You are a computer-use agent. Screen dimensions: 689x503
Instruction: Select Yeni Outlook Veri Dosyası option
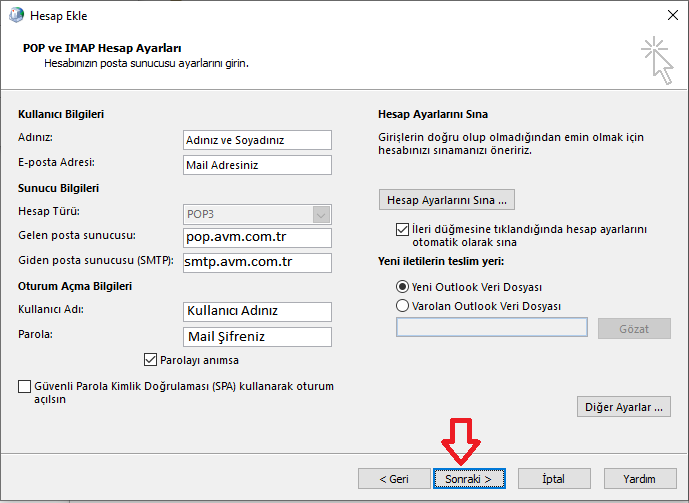pos(403,286)
